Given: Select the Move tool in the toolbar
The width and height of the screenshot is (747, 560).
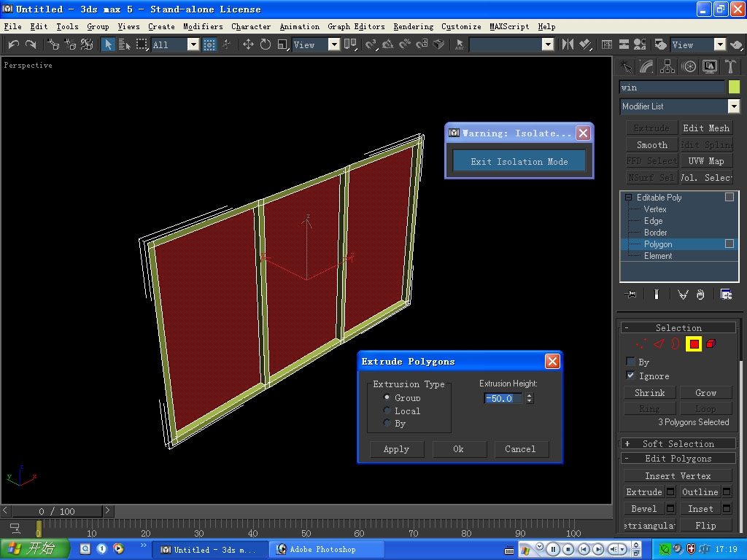Looking at the screenshot, I should pos(248,44).
